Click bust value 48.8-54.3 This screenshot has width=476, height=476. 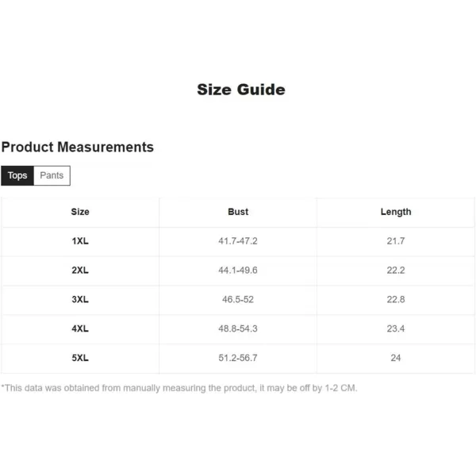coord(238,328)
